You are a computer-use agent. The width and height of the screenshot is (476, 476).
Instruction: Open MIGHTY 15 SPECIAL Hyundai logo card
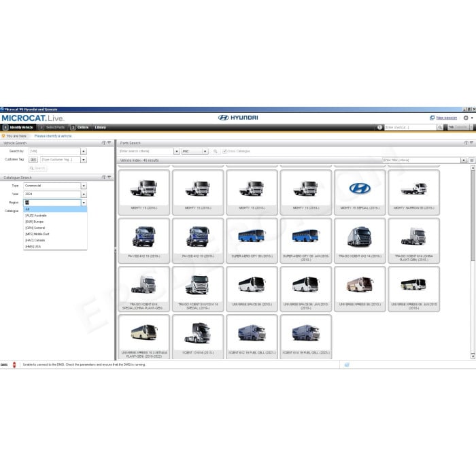coord(360,192)
